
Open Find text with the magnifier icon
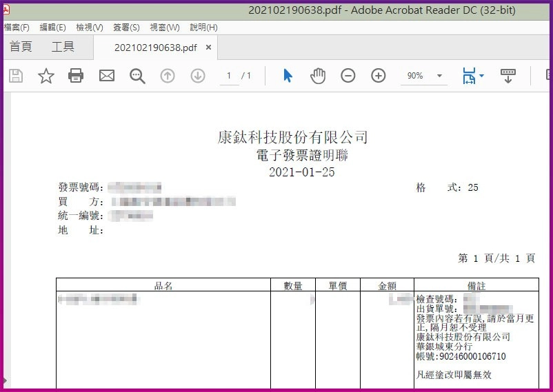coord(137,76)
